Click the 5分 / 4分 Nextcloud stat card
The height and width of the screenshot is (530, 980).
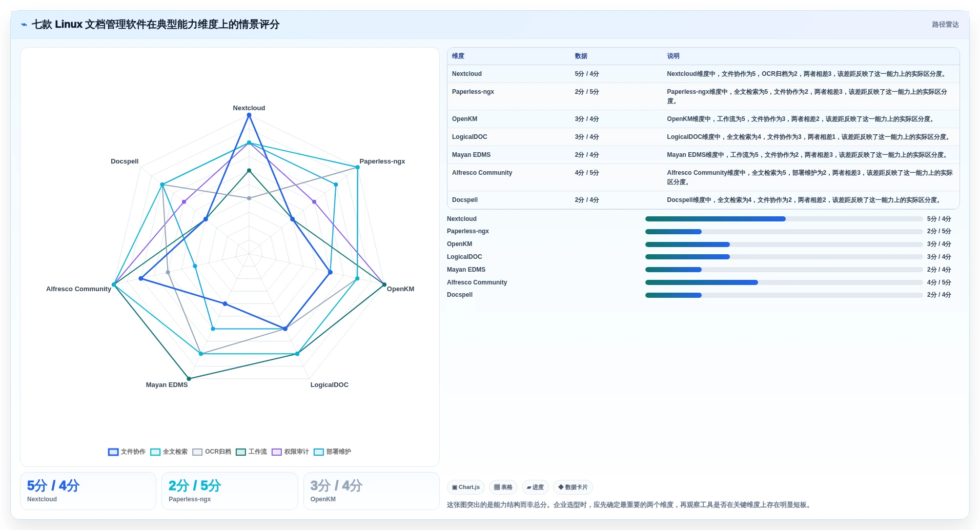coord(88,491)
